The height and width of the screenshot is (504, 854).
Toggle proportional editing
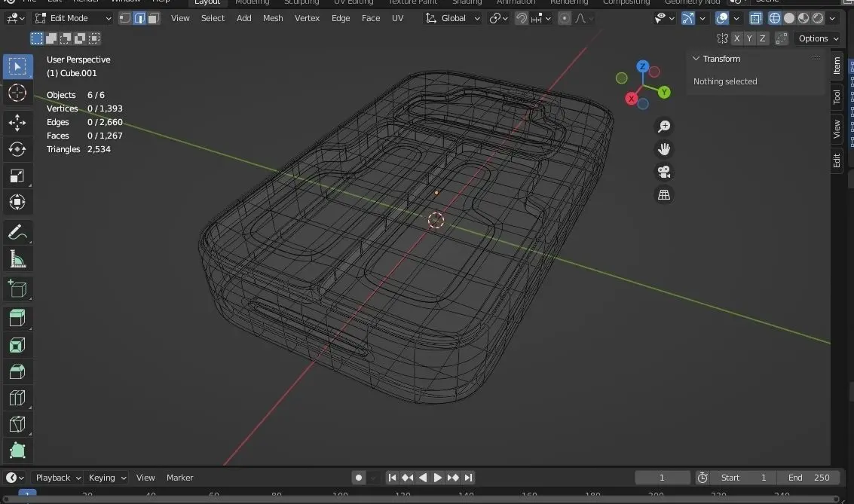565,19
